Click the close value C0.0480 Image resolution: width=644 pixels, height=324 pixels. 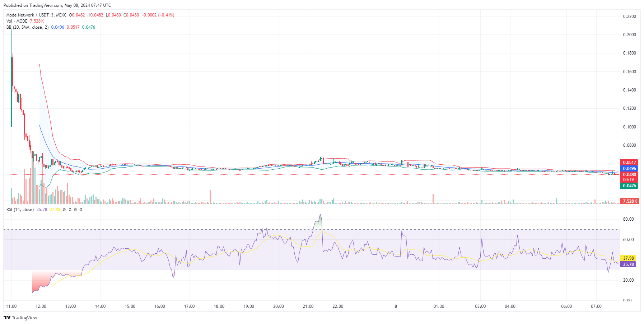[x=131, y=15]
